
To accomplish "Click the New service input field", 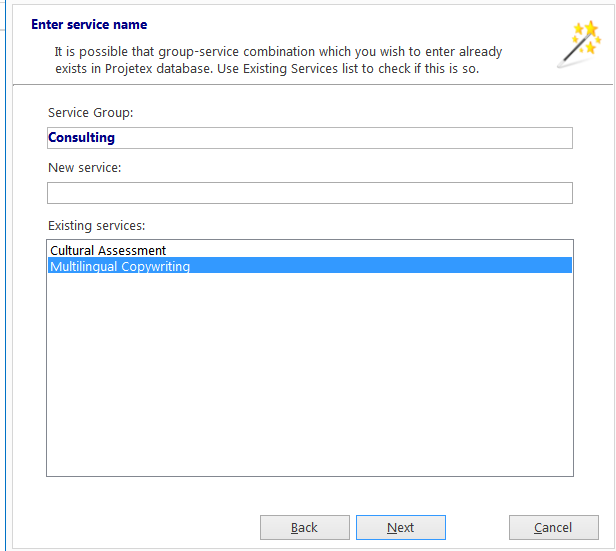I will [310, 193].
